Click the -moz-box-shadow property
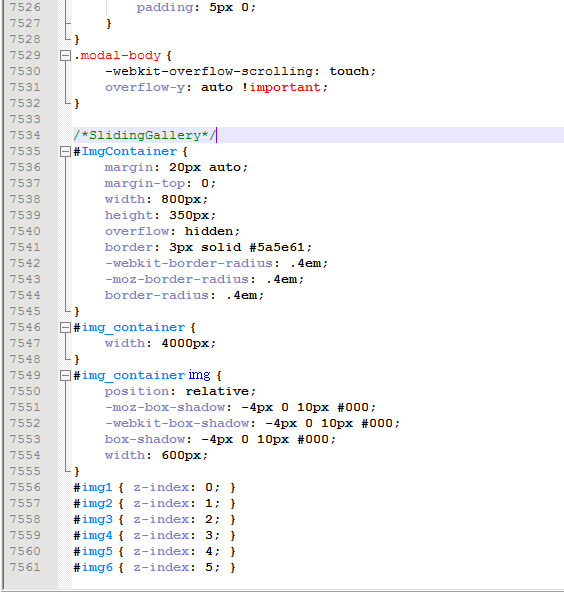This screenshot has height=592, width=564. (165, 407)
